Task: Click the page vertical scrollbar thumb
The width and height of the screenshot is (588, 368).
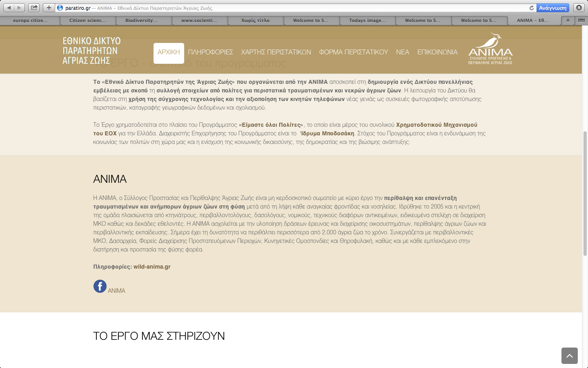Action: pos(585,193)
